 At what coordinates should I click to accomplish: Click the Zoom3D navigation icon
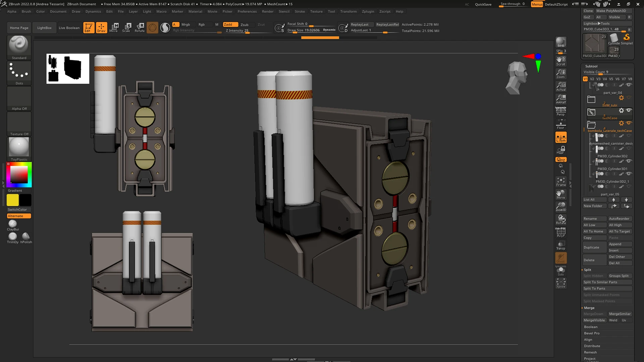[561, 207]
